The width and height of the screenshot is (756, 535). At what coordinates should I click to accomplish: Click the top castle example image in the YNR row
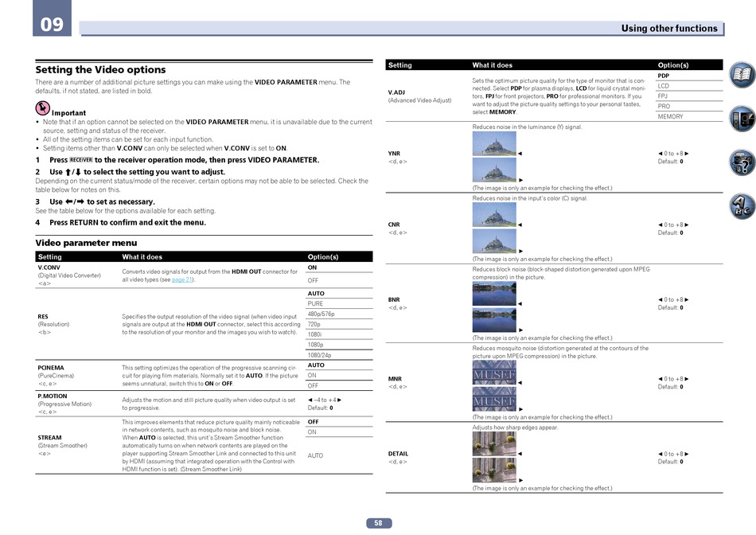[494, 143]
